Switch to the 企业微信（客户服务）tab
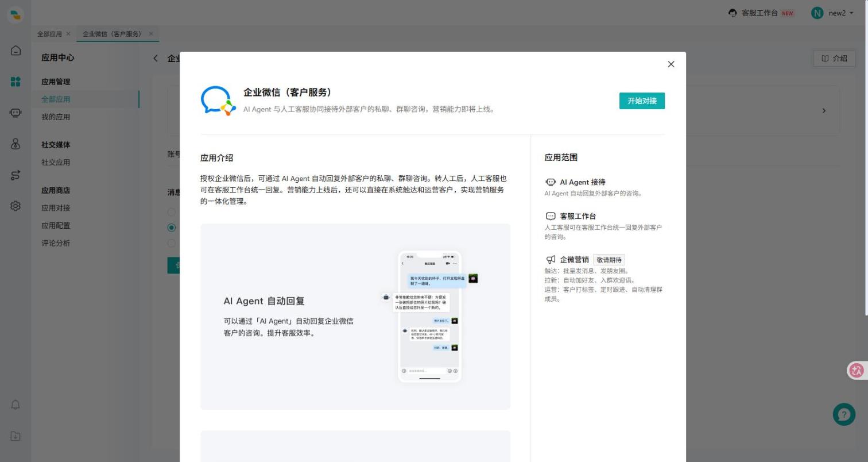 pos(113,34)
